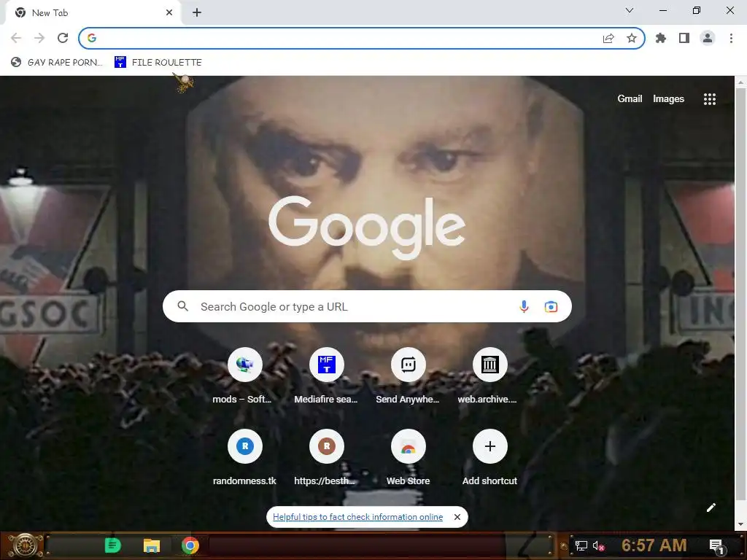
Task: Open the tab search dropdown chevron
Action: tap(630, 10)
